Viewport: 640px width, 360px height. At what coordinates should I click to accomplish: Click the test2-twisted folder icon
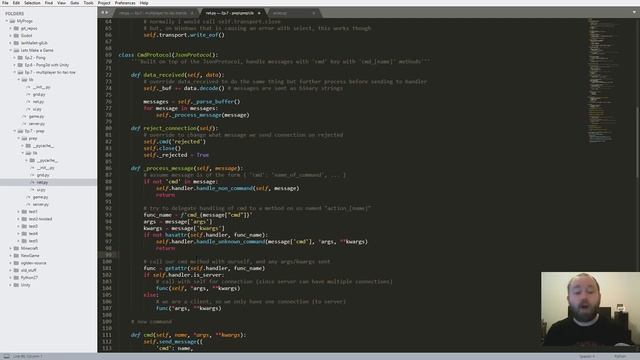(x=24, y=219)
